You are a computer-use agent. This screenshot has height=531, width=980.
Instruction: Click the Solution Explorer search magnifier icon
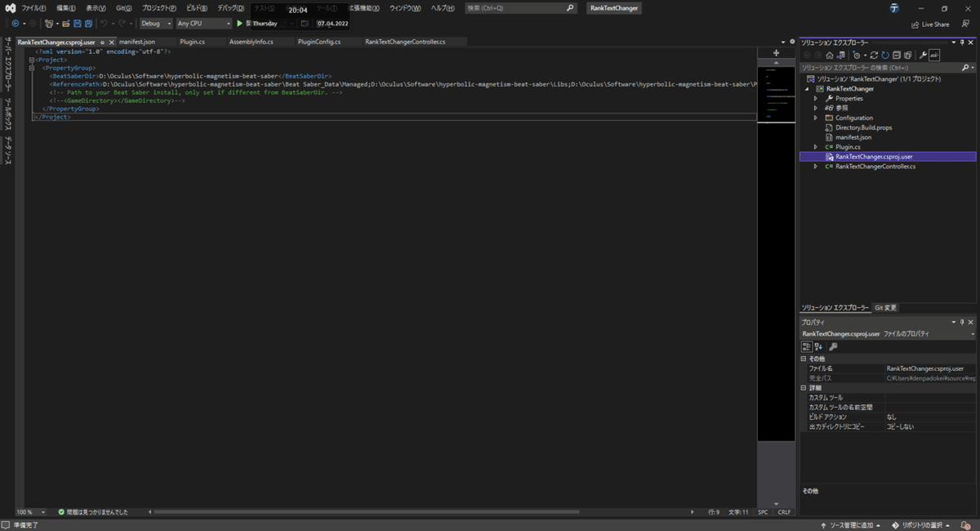[x=965, y=67]
